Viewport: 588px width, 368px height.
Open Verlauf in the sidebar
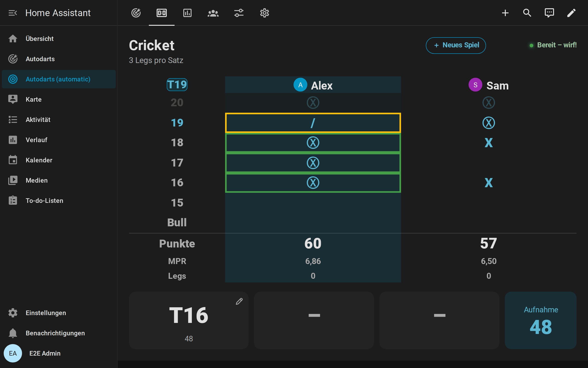tap(59, 140)
